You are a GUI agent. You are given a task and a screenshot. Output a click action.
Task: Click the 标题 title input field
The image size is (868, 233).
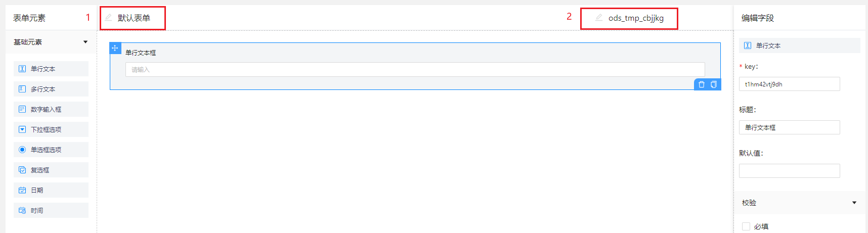[x=789, y=127]
